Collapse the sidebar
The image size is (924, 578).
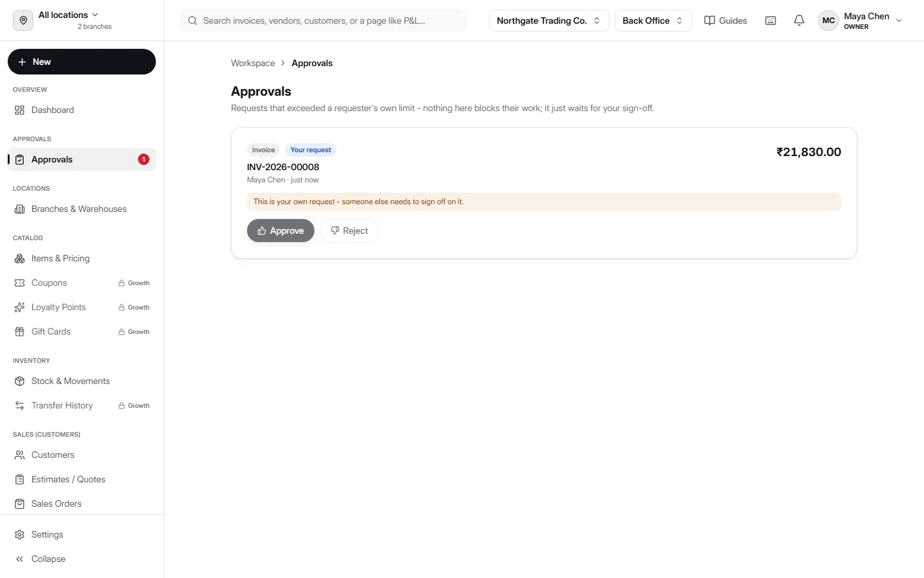(81, 559)
